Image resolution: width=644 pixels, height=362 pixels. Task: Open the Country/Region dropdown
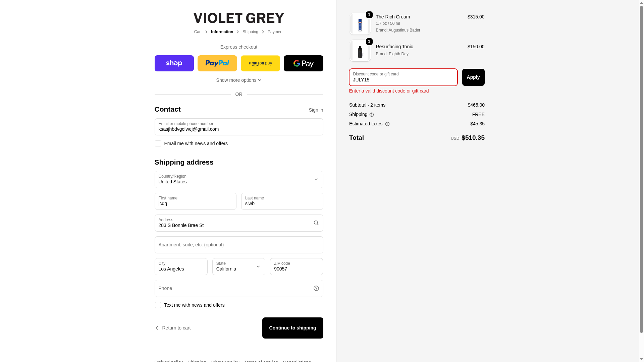(239, 179)
